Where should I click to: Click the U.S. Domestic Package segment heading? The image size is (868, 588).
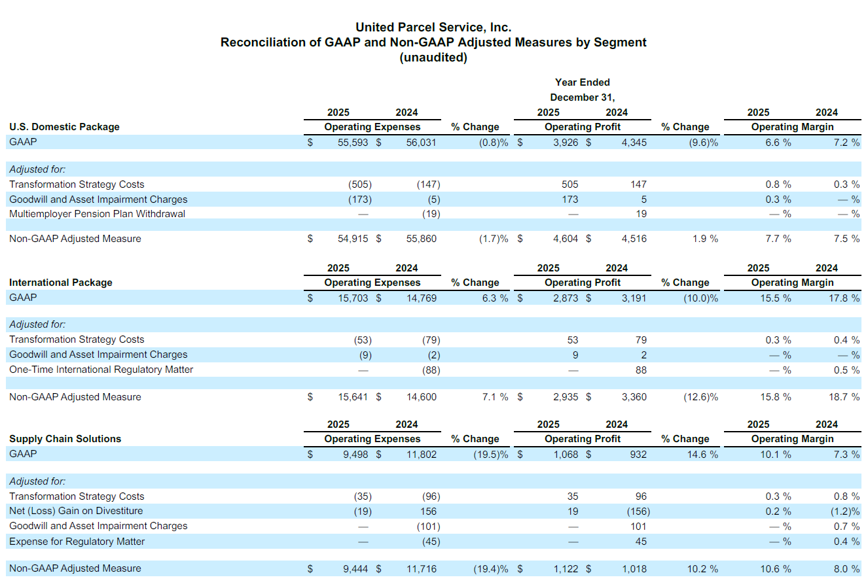[64, 127]
